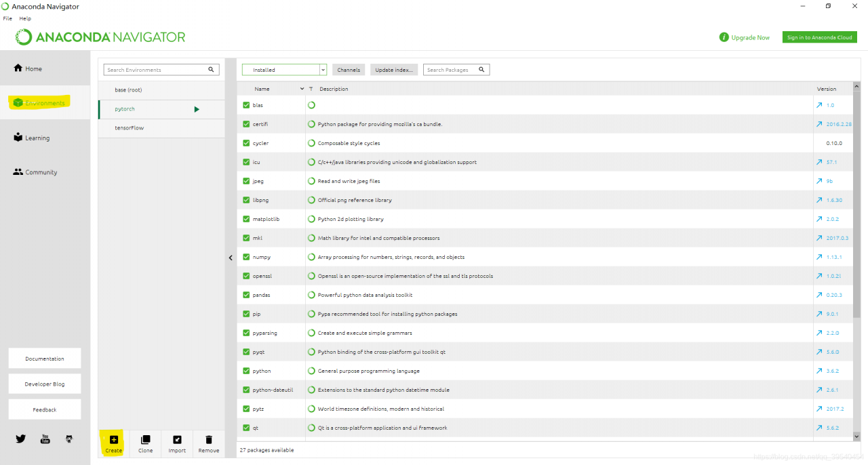Toggle the numpy package checkbox

[246, 257]
